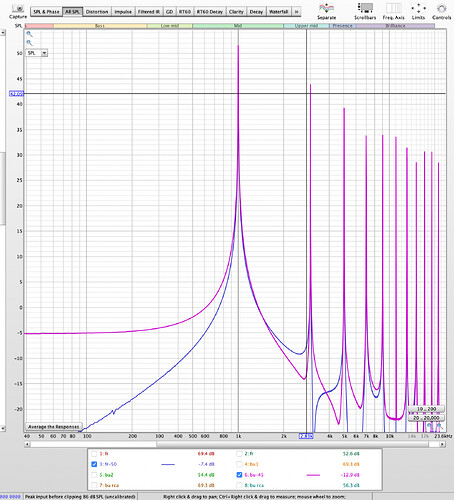Click the -12.0 dB value of bu-45

[x=351, y=475]
